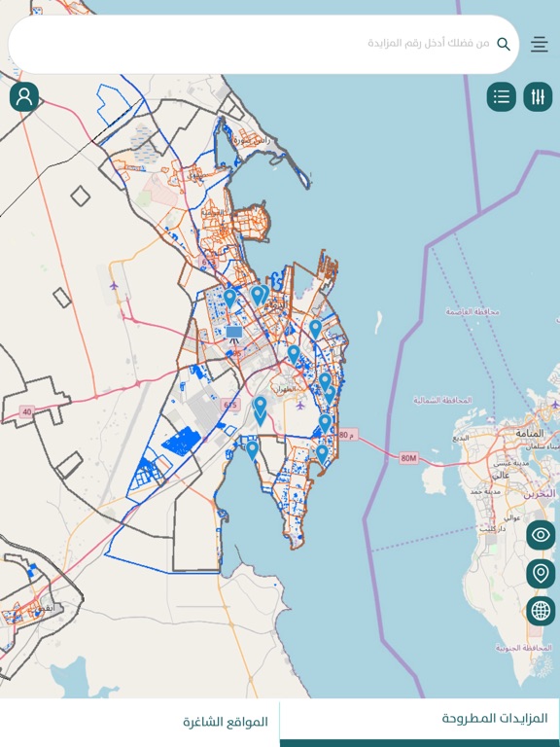
Task: Focus the auction number search field
Action: pos(263,45)
